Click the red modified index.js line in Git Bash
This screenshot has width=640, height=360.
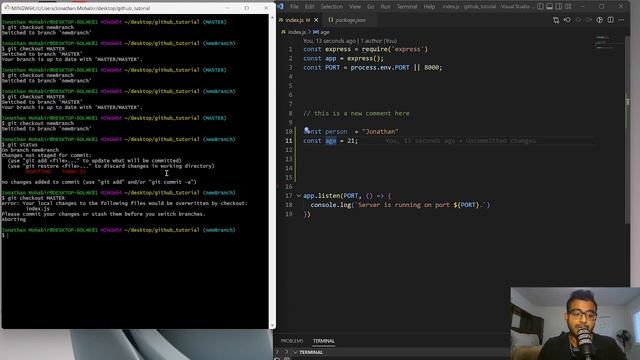[x=56, y=171]
